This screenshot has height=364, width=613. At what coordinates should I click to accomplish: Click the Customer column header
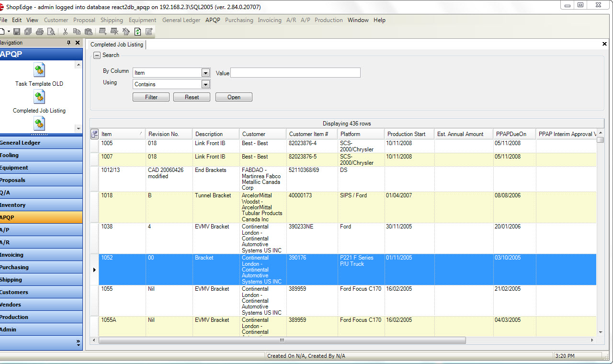(x=263, y=134)
